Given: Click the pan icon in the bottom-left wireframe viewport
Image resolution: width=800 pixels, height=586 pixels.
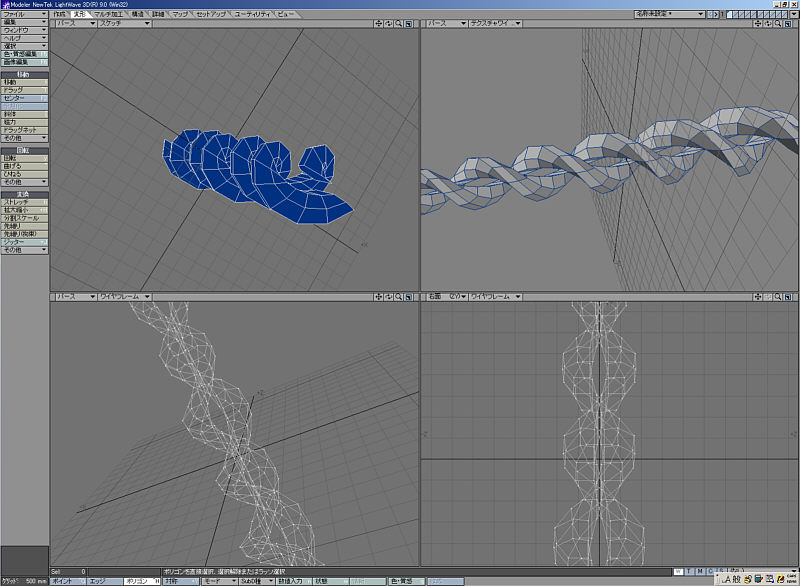Looking at the screenshot, I should click(x=378, y=297).
